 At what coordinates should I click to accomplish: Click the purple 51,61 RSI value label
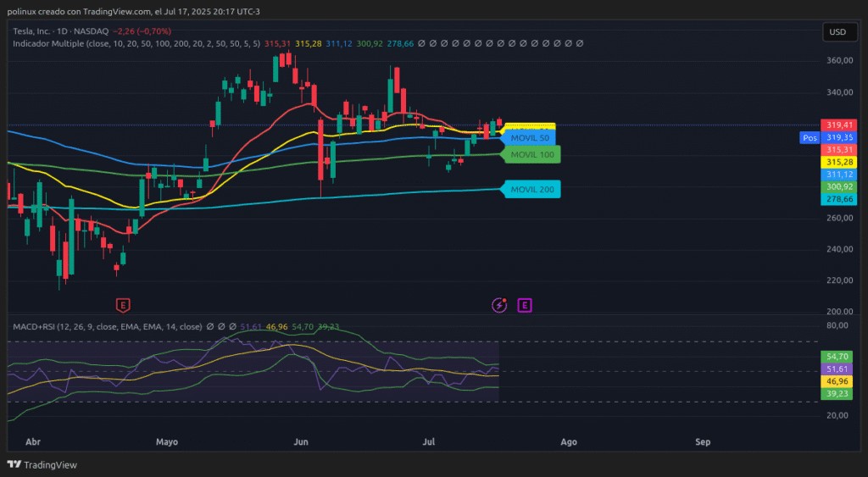[837, 369]
